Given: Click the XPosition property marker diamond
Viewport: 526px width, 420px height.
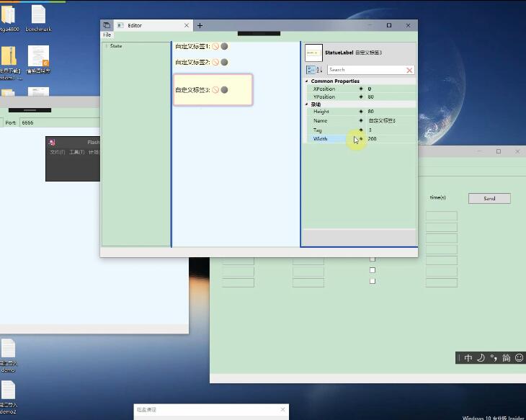Looking at the screenshot, I should pyautogui.click(x=361, y=89).
